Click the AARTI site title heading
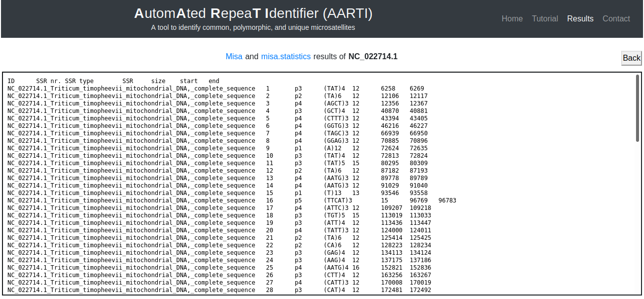 pyautogui.click(x=253, y=14)
